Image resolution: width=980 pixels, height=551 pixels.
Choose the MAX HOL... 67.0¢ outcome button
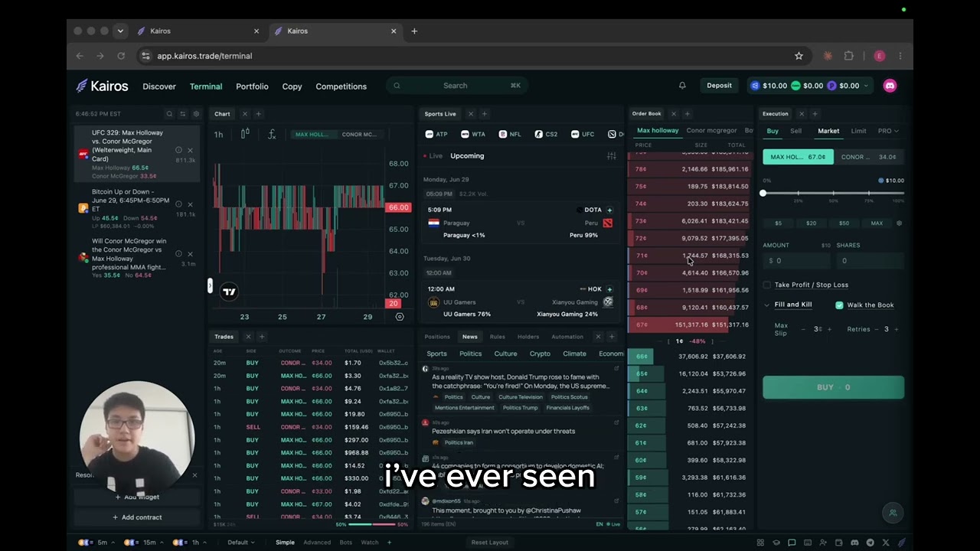798,157
